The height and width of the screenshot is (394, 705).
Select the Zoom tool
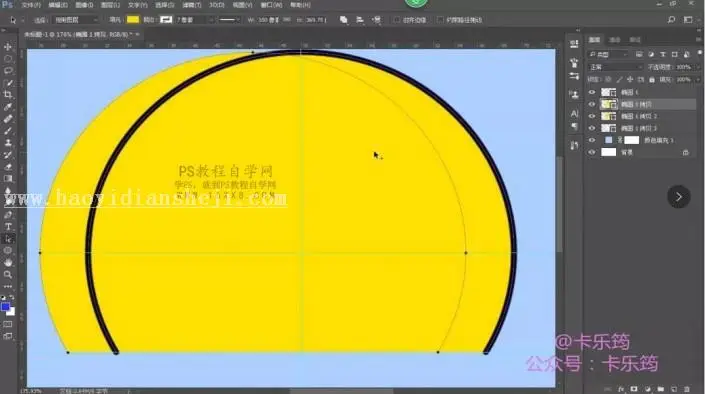coord(8,274)
